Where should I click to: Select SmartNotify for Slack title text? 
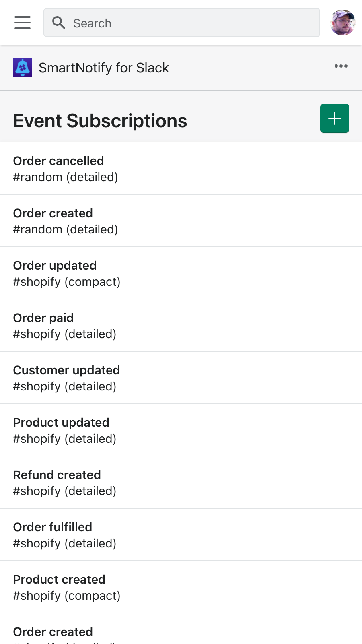tap(103, 68)
